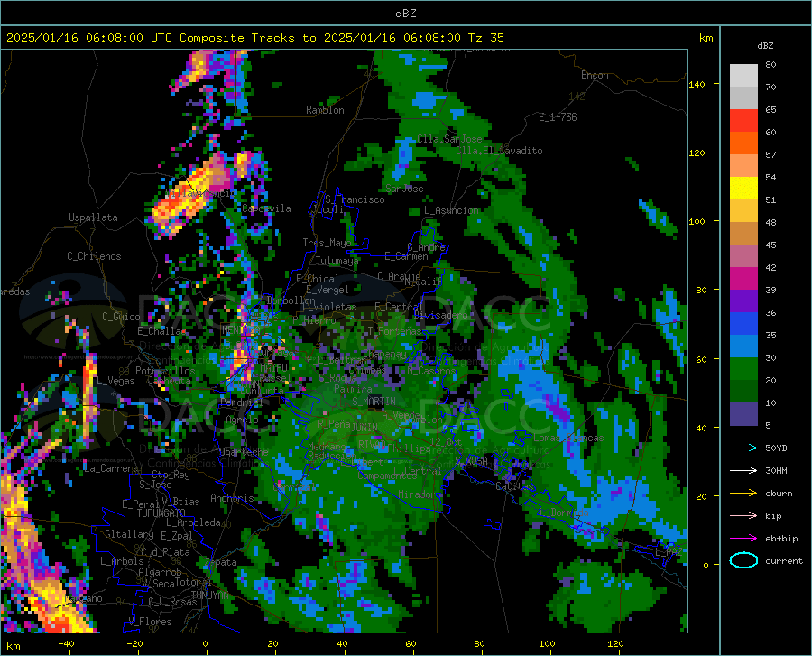The width and height of the screenshot is (812, 656).
Task: Click the S_MARTIN place label
Action: 374,402
